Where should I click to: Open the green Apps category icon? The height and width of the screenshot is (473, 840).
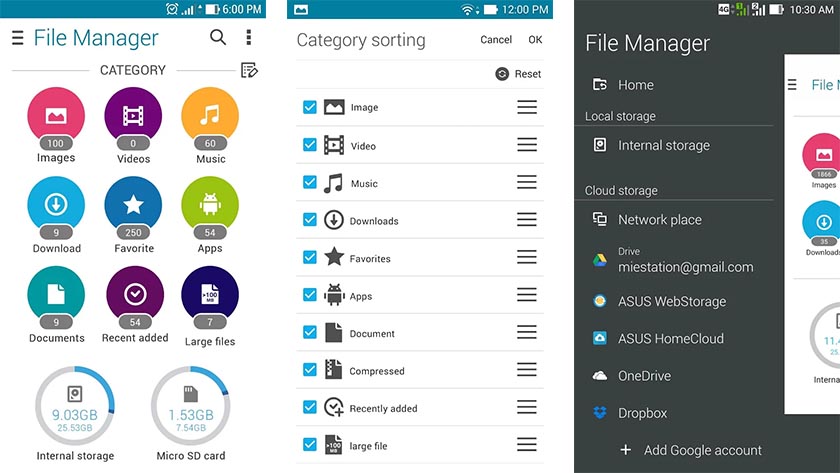coord(210,205)
